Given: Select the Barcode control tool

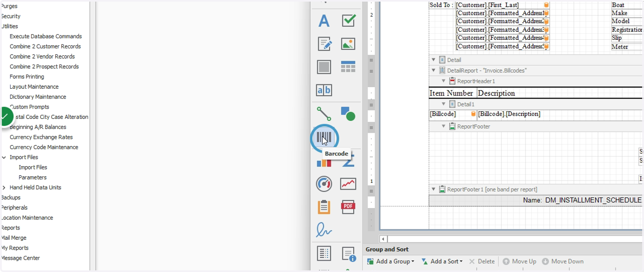Looking at the screenshot, I should click(324, 138).
